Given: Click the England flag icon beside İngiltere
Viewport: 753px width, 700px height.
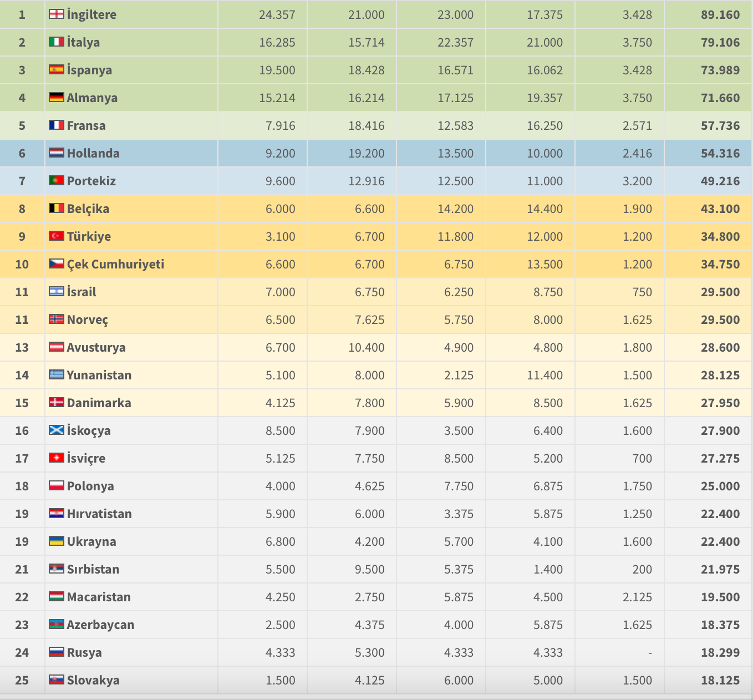Looking at the screenshot, I should click(x=56, y=13).
